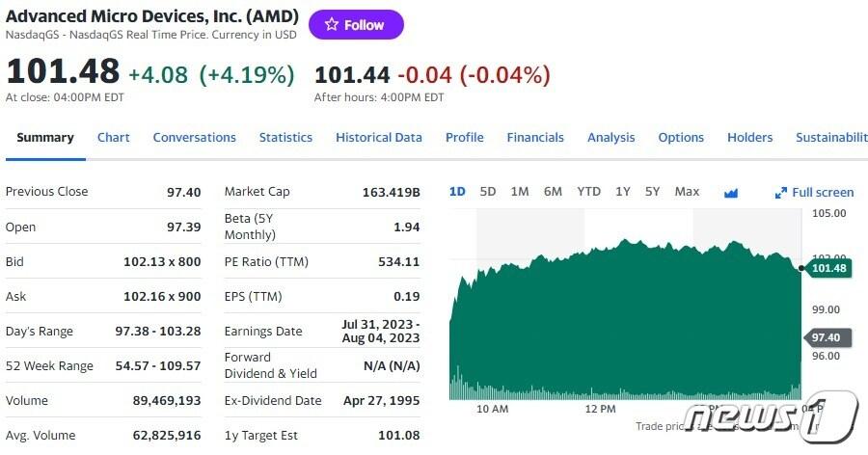Switch to the Chart tab
Viewport: 868px width, 455px height.
pyautogui.click(x=114, y=138)
